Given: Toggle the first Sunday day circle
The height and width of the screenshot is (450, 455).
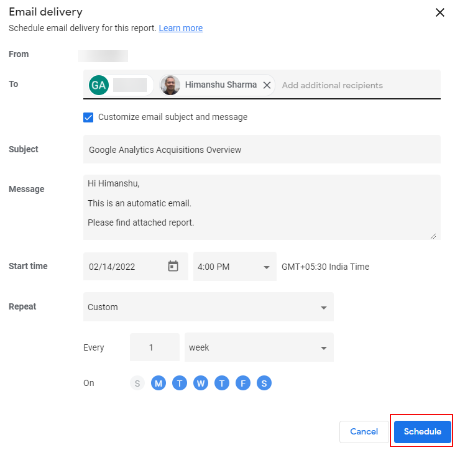Looking at the screenshot, I should (137, 383).
